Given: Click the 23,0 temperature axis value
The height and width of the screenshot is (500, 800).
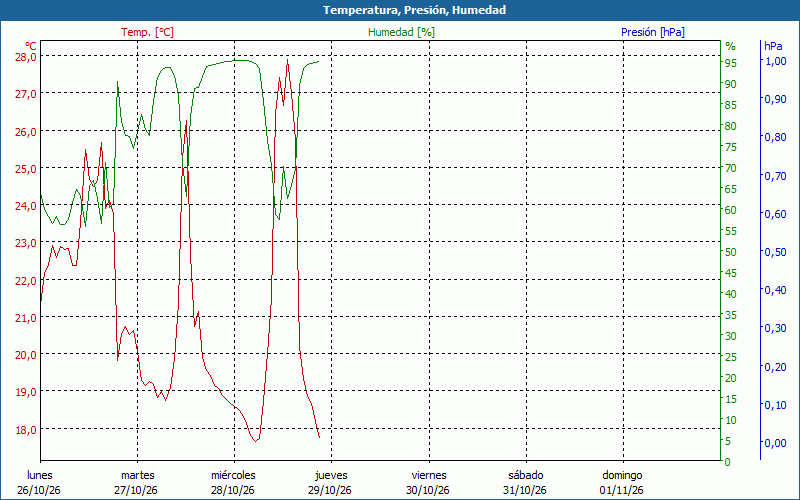Looking at the screenshot, I should 24,243.
